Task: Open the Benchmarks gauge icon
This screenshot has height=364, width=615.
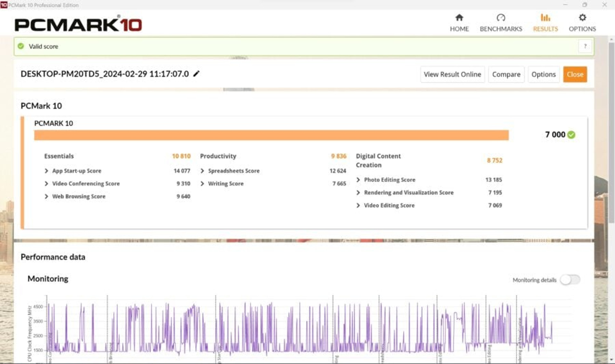Action: point(501,17)
